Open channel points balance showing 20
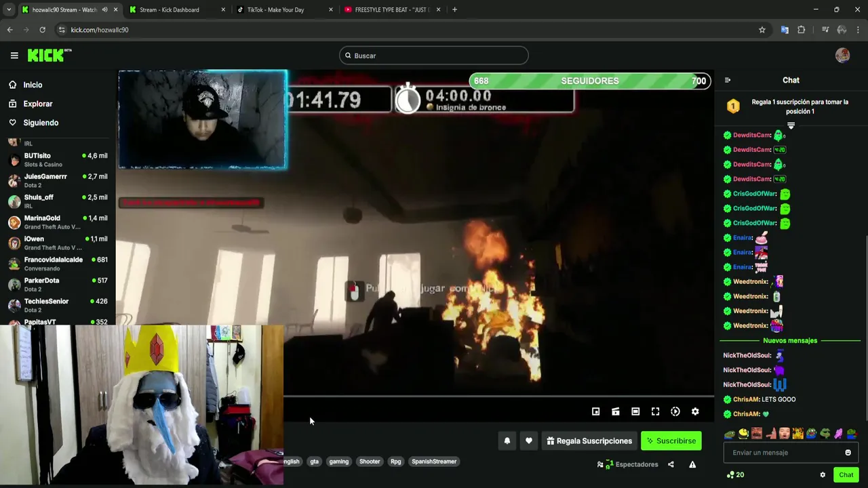The height and width of the screenshot is (488, 868). pyautogui.click(x=735, y=475)
